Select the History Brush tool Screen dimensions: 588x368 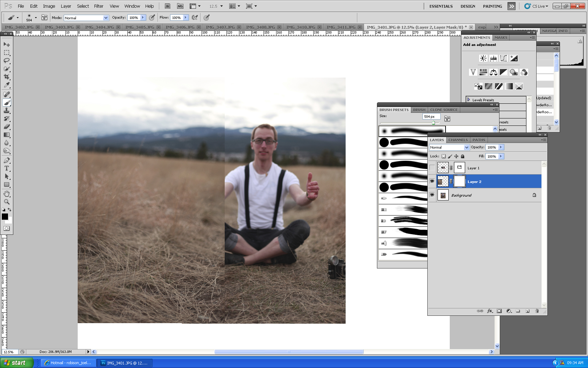pos(7,119)
